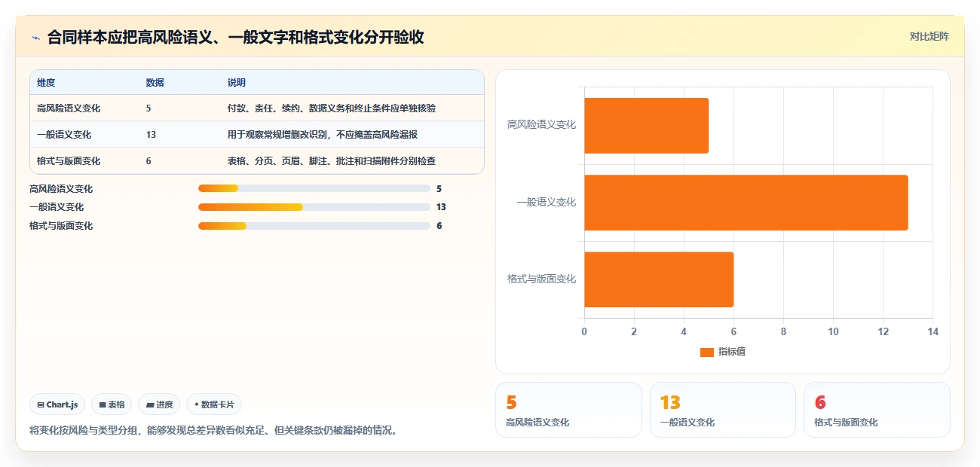Click x-axis tick label 0
Viewport: 980px width, 467px height.
coord(584,331)
